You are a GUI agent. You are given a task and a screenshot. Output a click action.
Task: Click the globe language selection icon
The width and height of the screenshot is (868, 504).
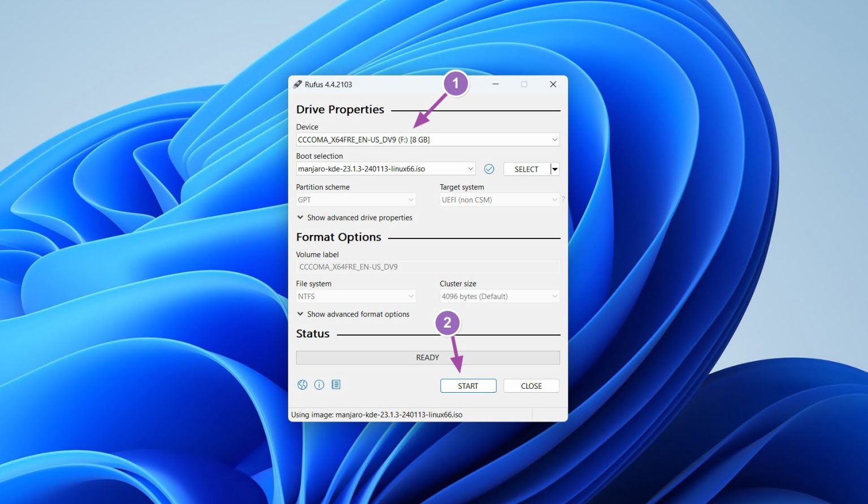click(302, 384)
